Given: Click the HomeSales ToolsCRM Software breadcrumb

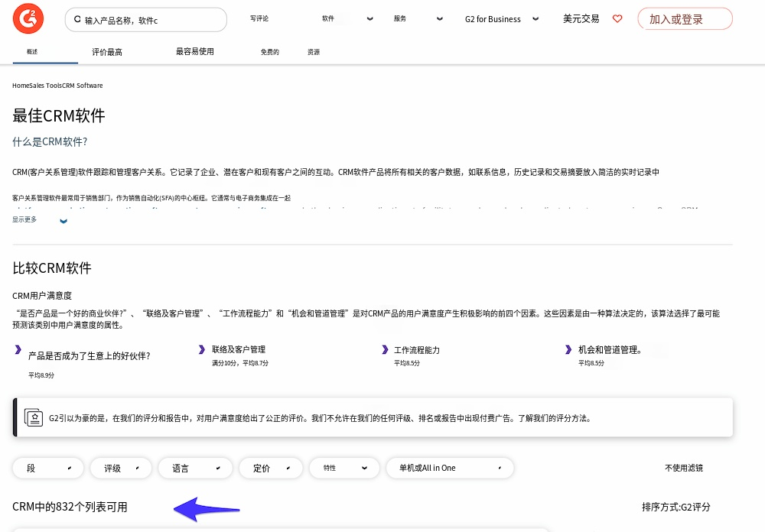Looking at the screenshot, I should [x=57, y=86].
